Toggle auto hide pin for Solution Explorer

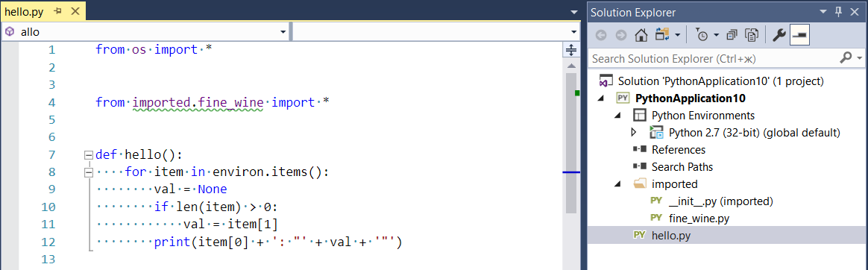tap(839, 12)
